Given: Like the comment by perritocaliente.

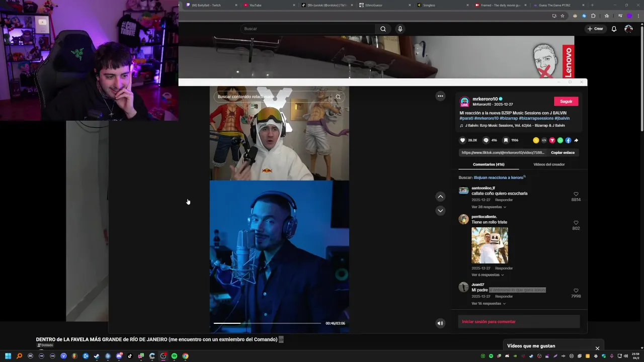Looking at the screenshot, I should (x=576, y=223).
